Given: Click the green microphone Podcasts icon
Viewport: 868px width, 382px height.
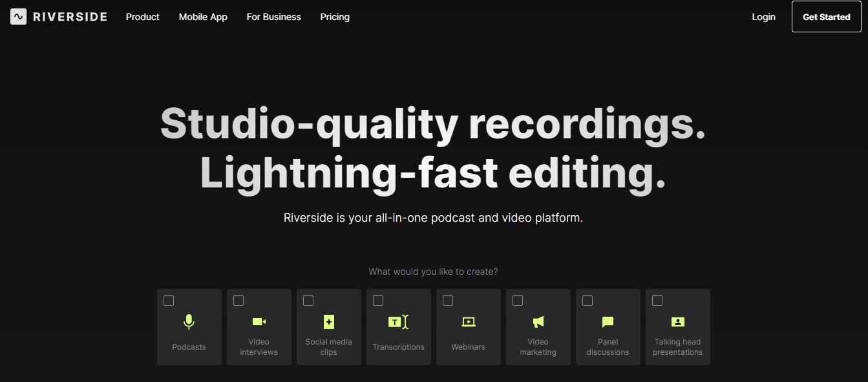Looking at the screenshot, I should tap(189, 321).
